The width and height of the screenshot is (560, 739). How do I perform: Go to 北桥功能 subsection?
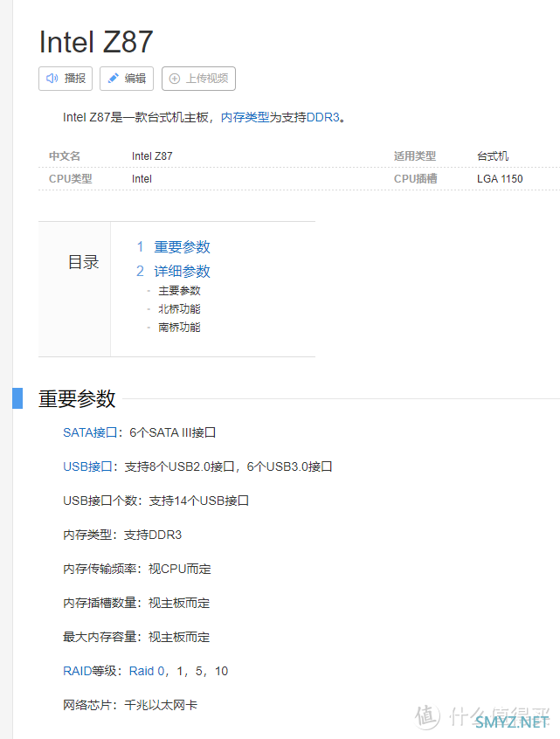179,309
